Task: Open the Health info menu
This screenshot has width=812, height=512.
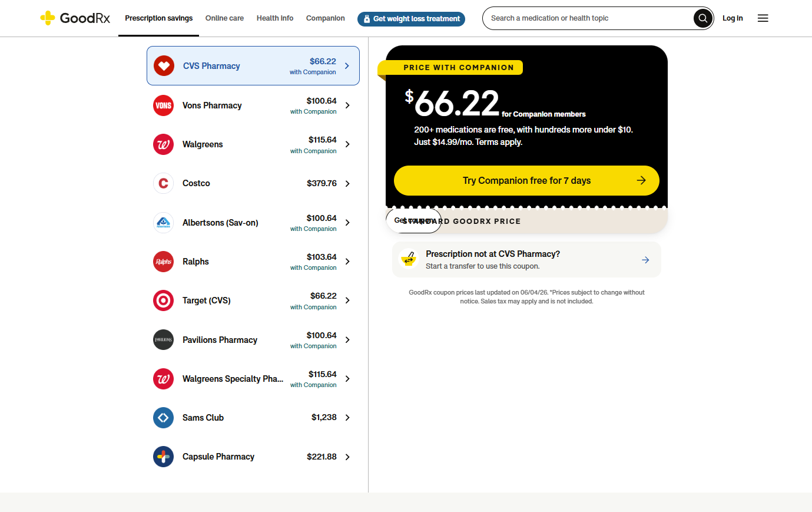Action: [x=275, y=18]
